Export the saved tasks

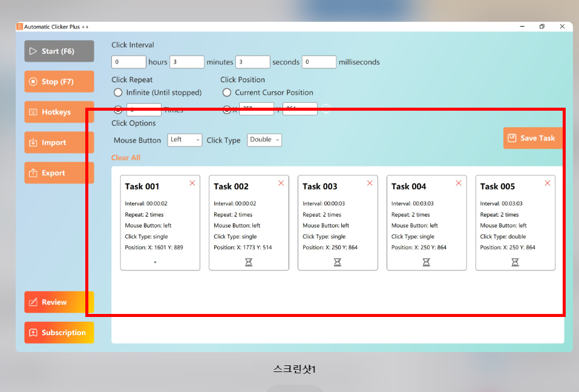click(x=59, y=173)
